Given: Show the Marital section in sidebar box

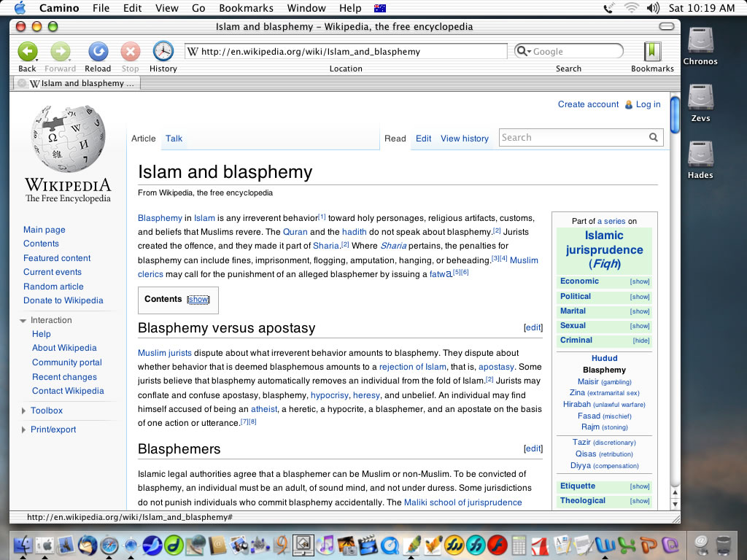Looking at the screenshot, I should click(639, 311).
